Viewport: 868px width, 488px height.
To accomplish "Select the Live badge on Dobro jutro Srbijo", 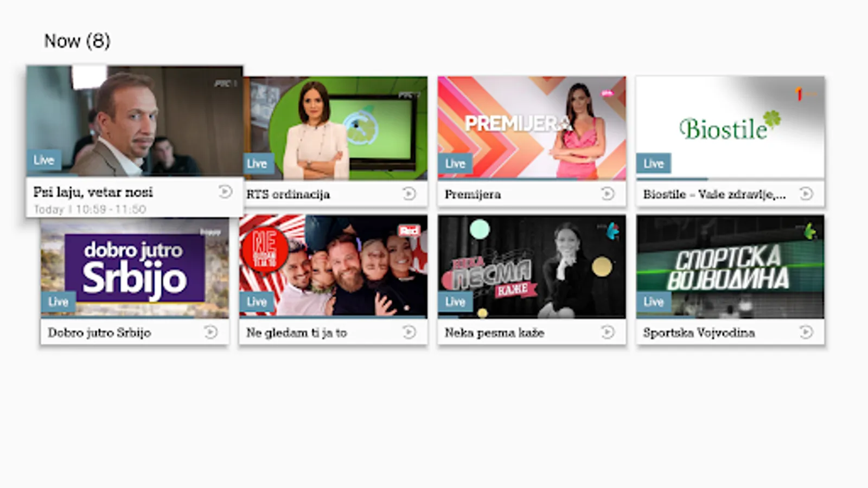I will pyautogui.click(x=58, y=302).
